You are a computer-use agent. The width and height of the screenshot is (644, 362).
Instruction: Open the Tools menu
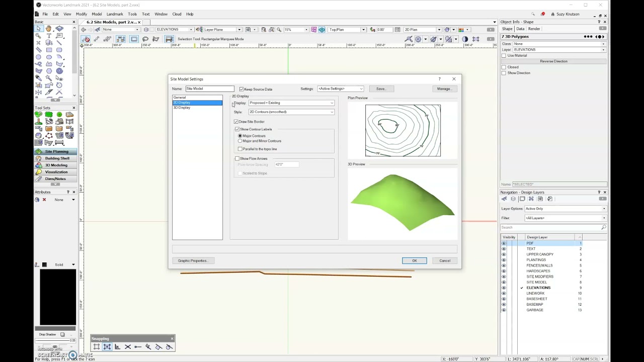[x=132, y=14]
